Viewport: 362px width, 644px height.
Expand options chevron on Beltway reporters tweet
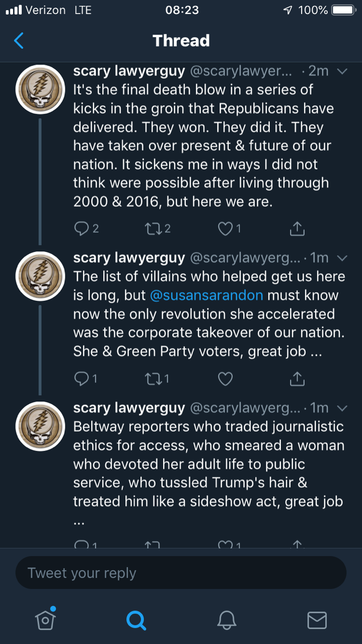[342, 408]
